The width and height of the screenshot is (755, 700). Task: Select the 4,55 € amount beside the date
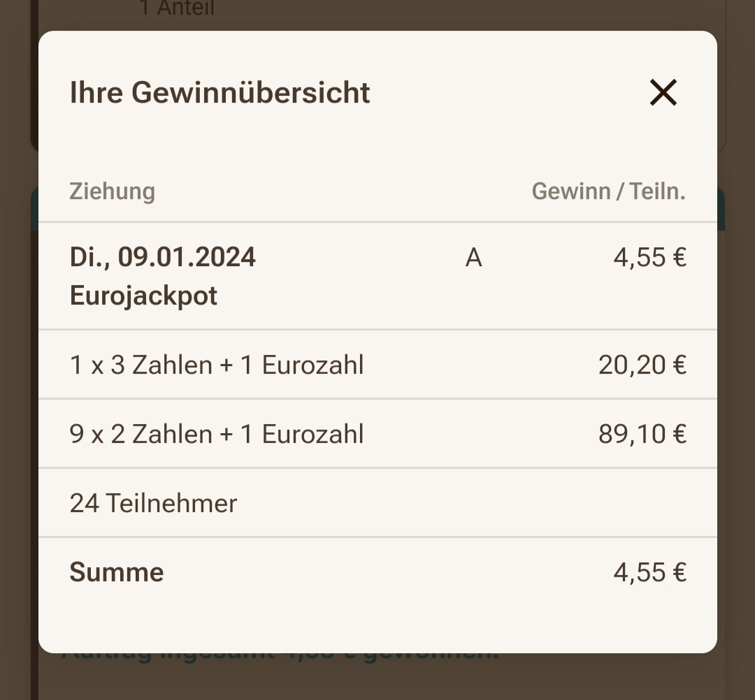[x=649, y=258]
